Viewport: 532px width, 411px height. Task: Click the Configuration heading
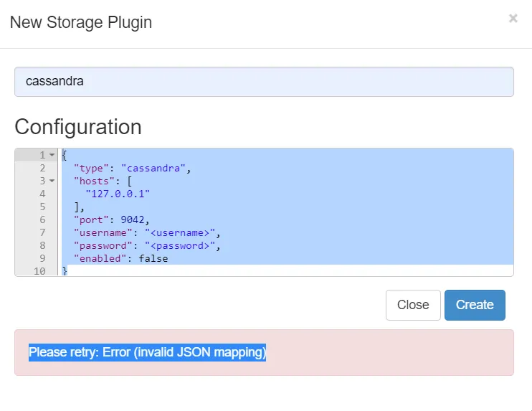pos(78,127)
